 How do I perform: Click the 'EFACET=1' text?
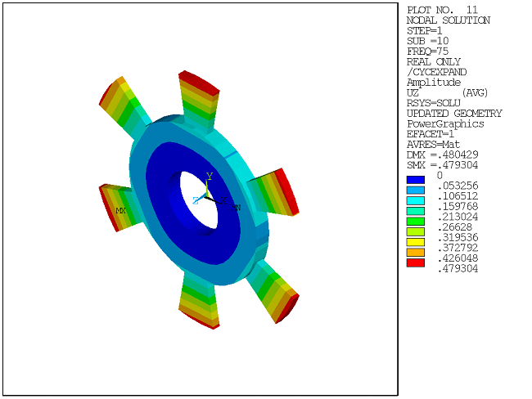[x=431, y=134]
